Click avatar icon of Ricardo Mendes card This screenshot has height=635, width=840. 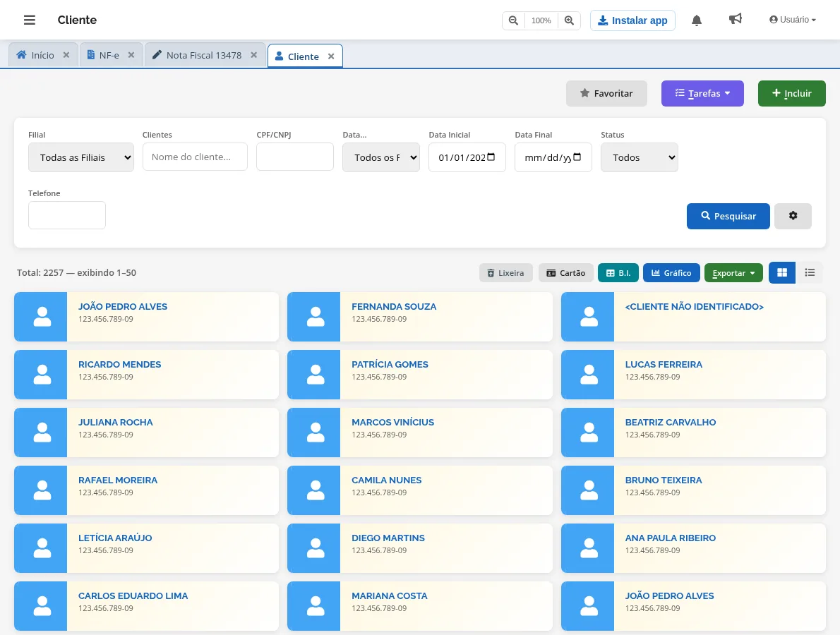[42, 374]
